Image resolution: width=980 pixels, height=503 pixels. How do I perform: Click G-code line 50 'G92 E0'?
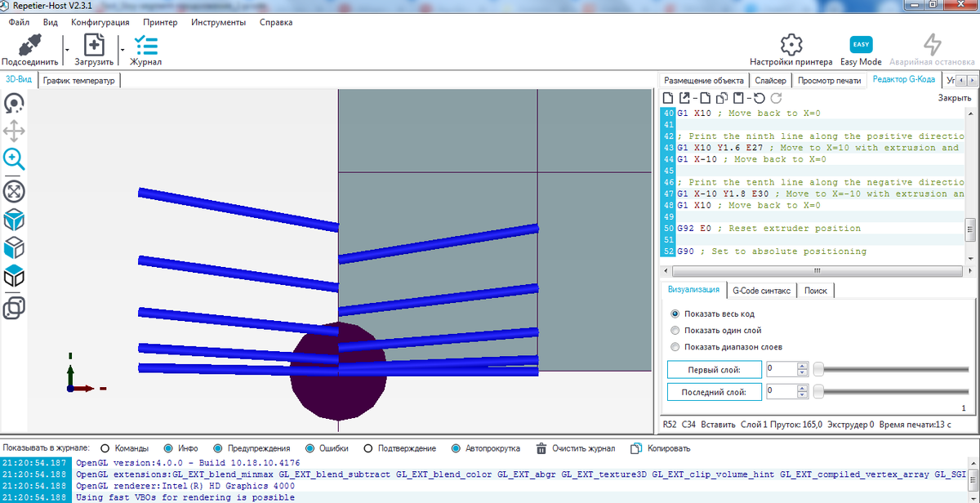(769, 229)
